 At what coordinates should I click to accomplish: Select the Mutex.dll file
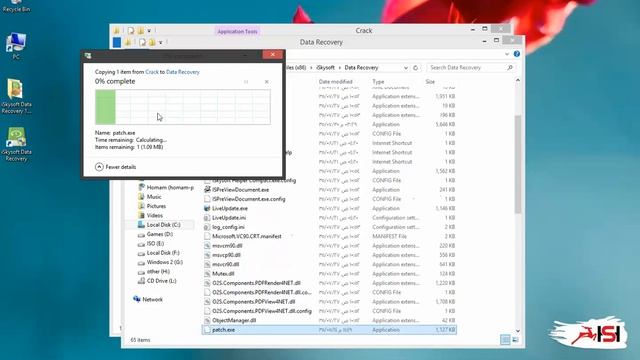tap(223, 274)
